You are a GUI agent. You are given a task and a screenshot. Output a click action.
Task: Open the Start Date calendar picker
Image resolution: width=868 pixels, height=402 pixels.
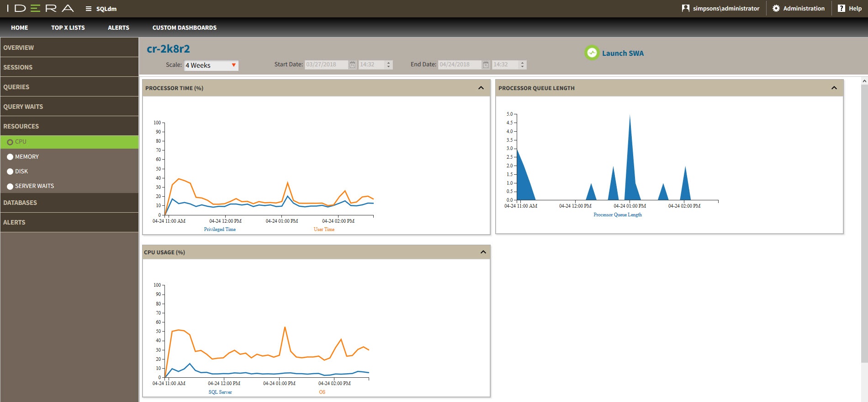pyautogui.click(x=352, y=65)
